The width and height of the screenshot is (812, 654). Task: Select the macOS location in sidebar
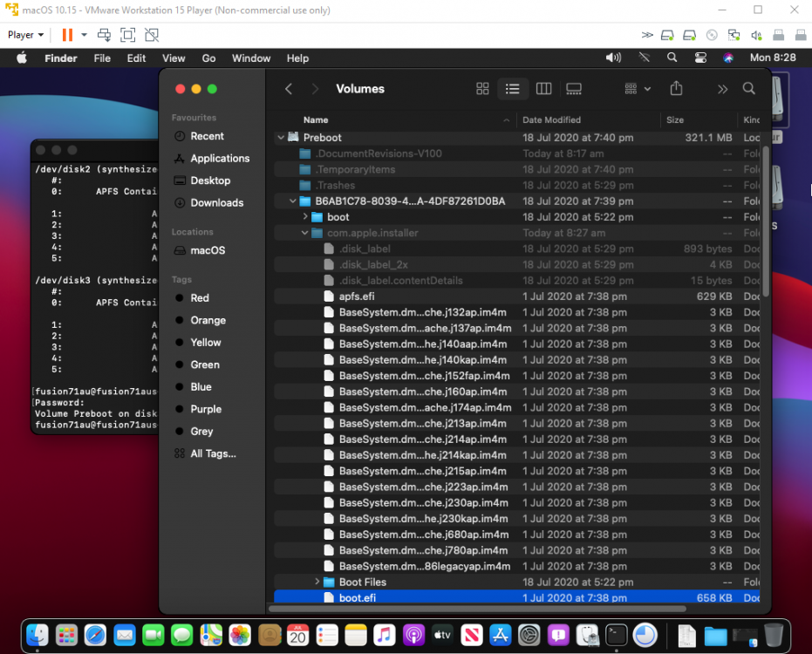[208, 250]
